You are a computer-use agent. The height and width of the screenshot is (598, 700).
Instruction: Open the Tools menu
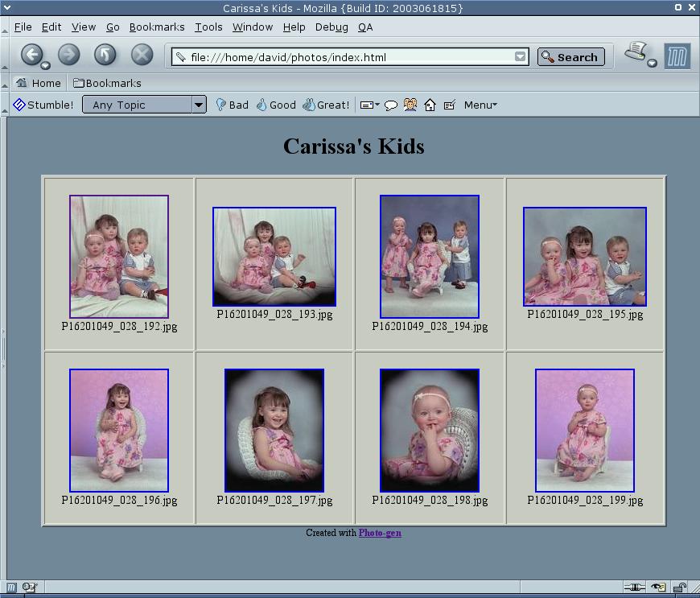(x=208, y=27)
